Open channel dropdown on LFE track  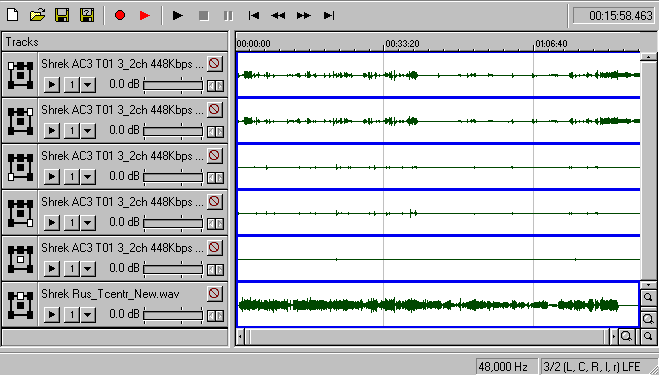click(87, 269)
